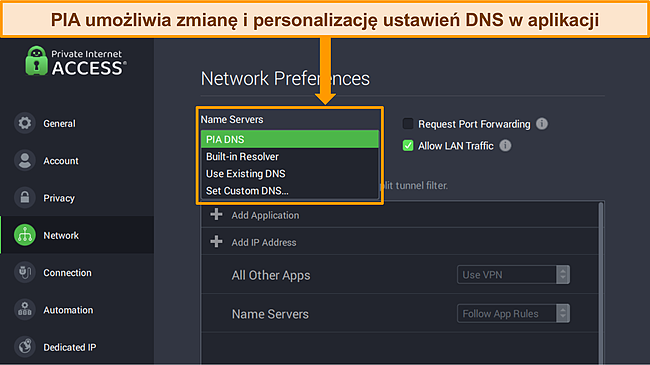Choose Set Custom DNS... option
650x365 pixels.
(290, 190)
